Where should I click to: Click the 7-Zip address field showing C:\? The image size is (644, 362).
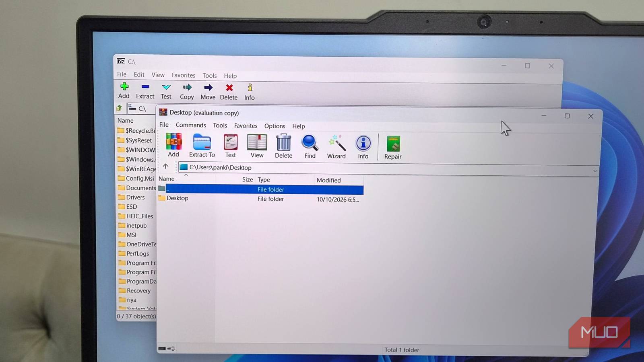point(141,108)
